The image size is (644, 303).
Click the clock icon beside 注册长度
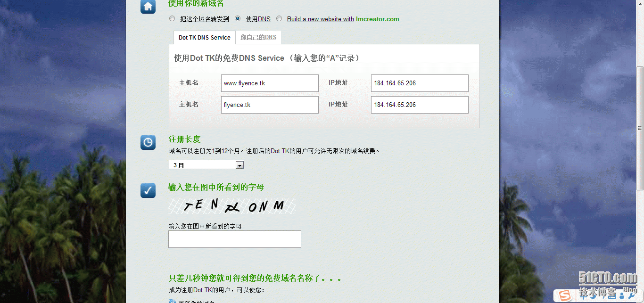point(148,142)
